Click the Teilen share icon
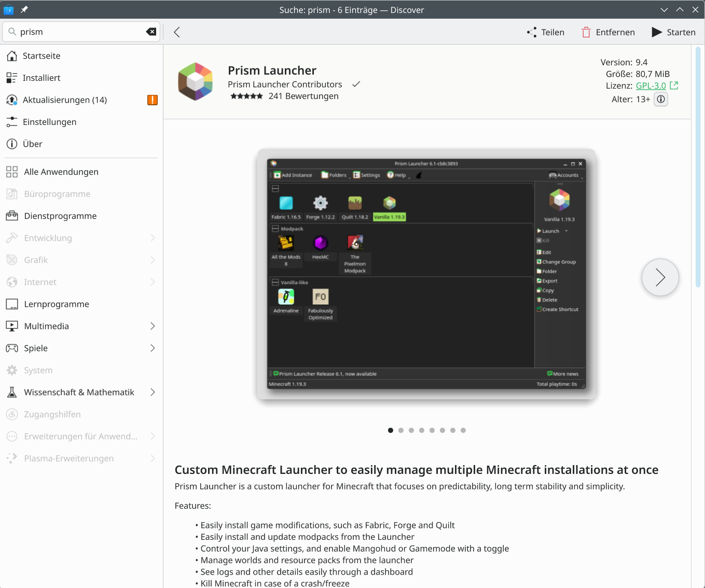The width and height of the screenshot is (705, 588). coord(531,32)
